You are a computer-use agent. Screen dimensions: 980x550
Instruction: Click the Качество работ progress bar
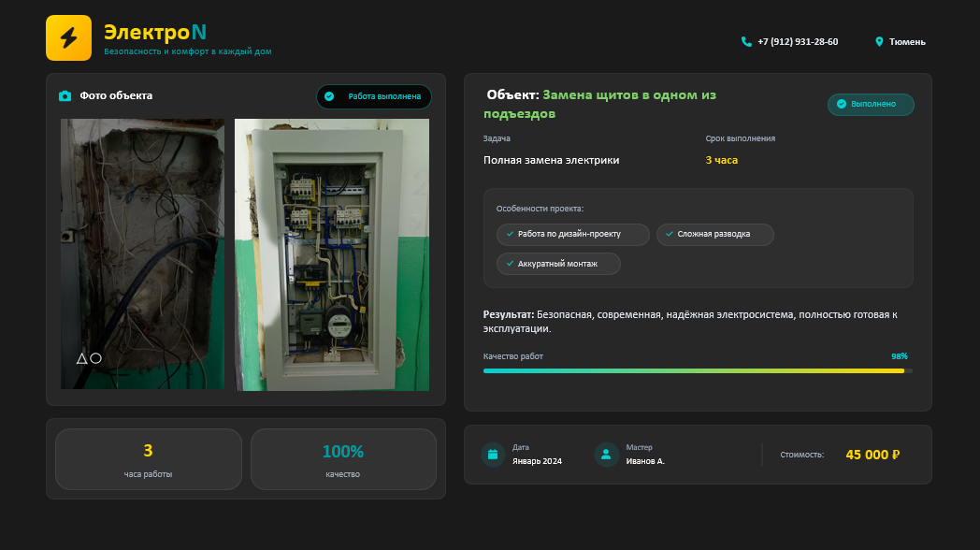[698, 370]
